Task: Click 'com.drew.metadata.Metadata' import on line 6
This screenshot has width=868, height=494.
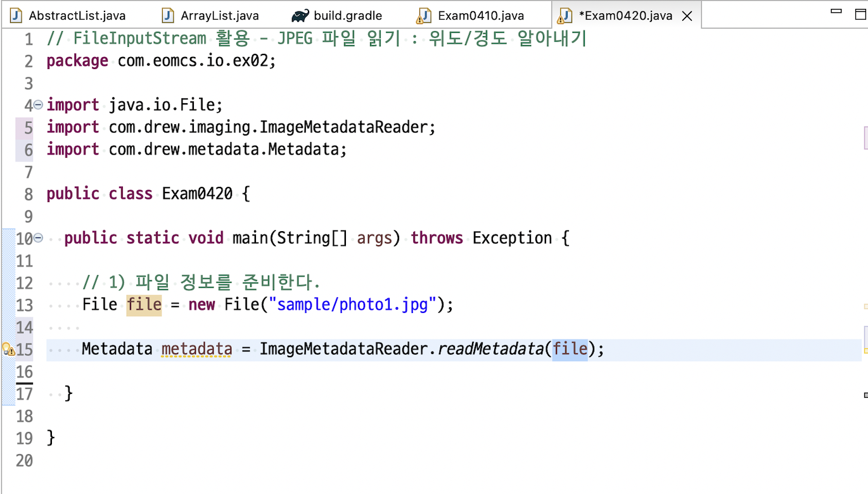Action: (x=224, y=149)
